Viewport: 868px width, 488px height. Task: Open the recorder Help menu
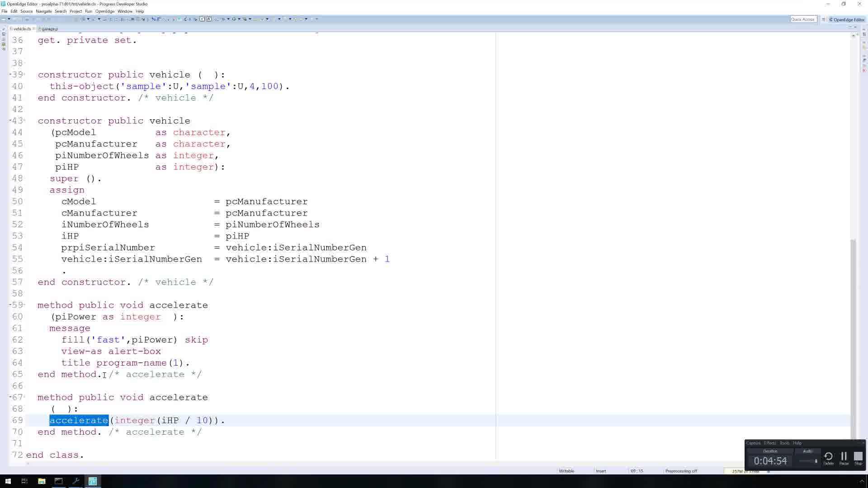[797, 443]
